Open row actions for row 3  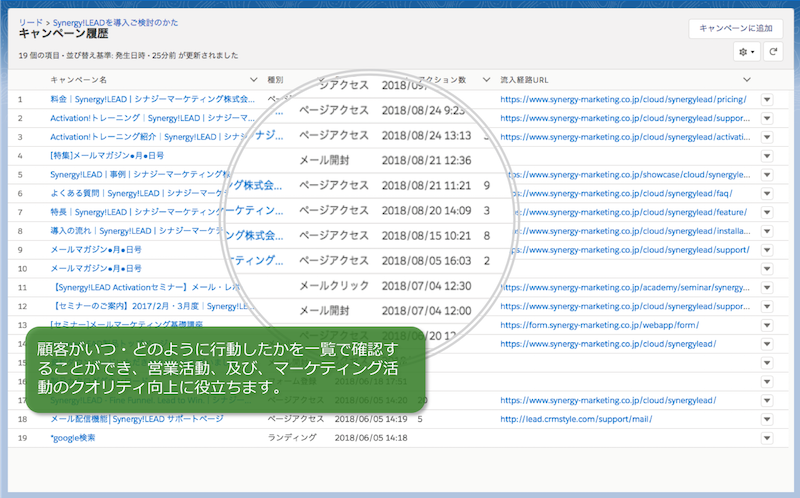click(767, 137)
